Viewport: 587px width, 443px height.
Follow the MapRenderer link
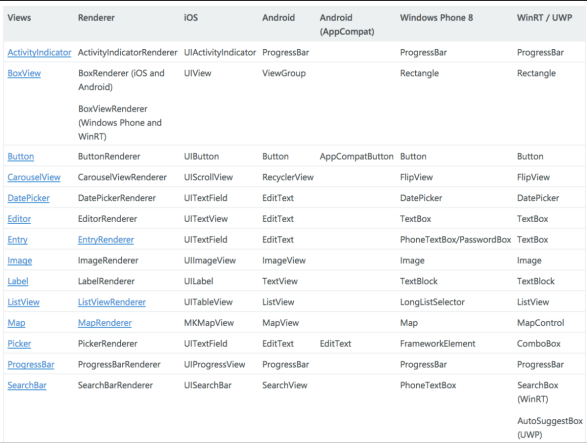pyautogui.click(x=105, y=323)
